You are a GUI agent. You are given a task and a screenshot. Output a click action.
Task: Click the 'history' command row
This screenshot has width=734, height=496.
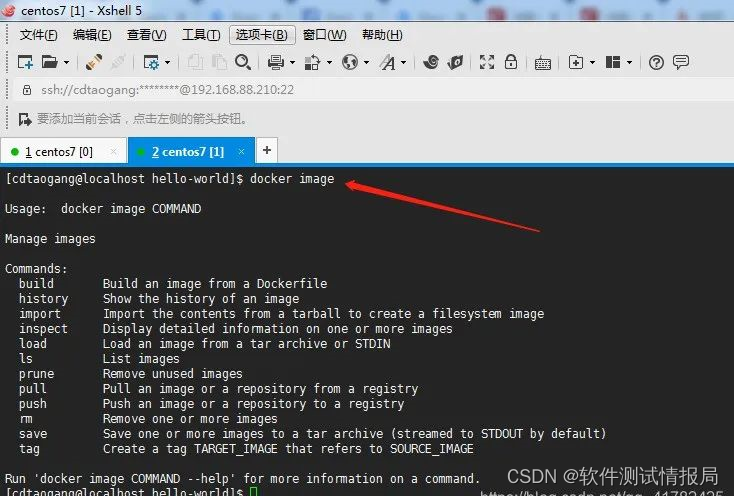click(159, 299)
